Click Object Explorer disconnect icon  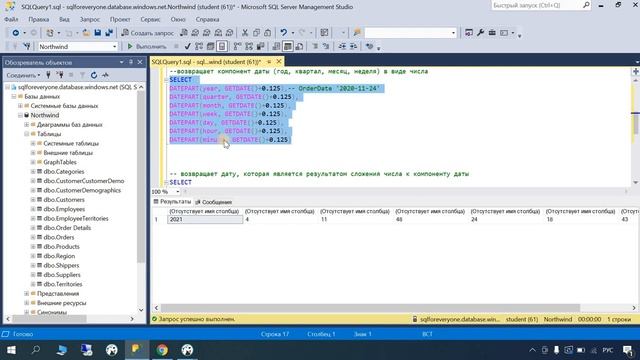tap(60, 75)
